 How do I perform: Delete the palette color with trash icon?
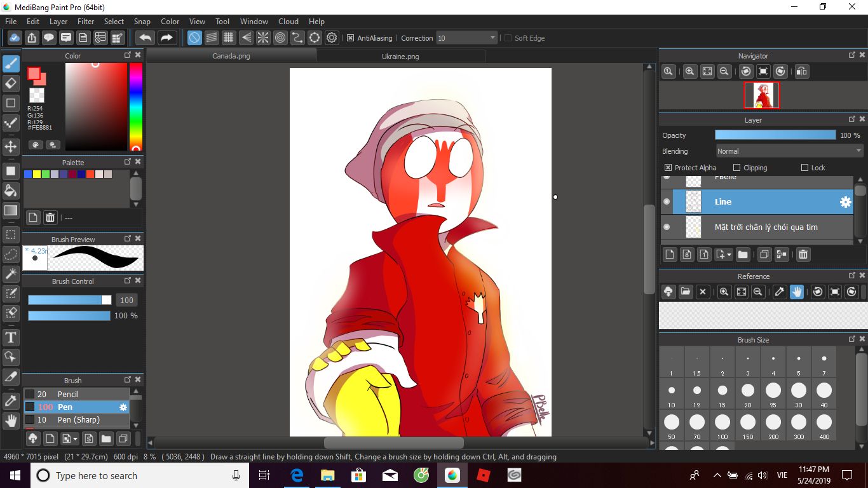click(x=50, y=217)
